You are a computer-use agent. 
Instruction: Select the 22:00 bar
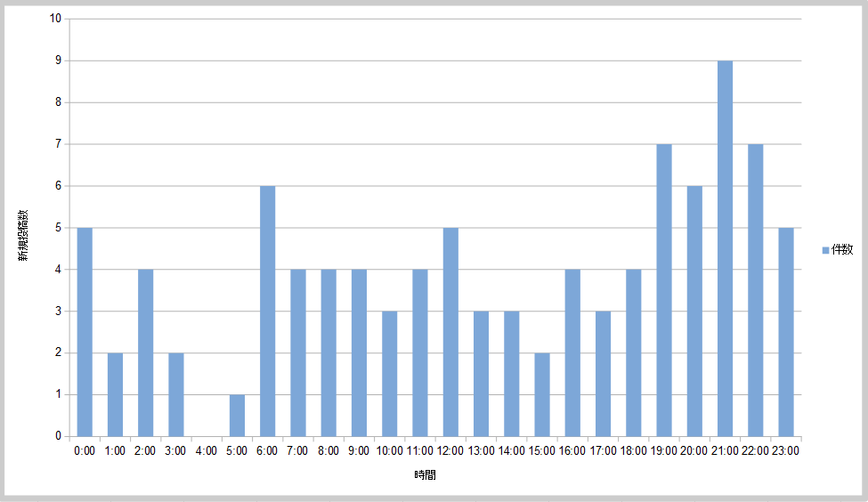pyautogui.click(x=756, y=290)
